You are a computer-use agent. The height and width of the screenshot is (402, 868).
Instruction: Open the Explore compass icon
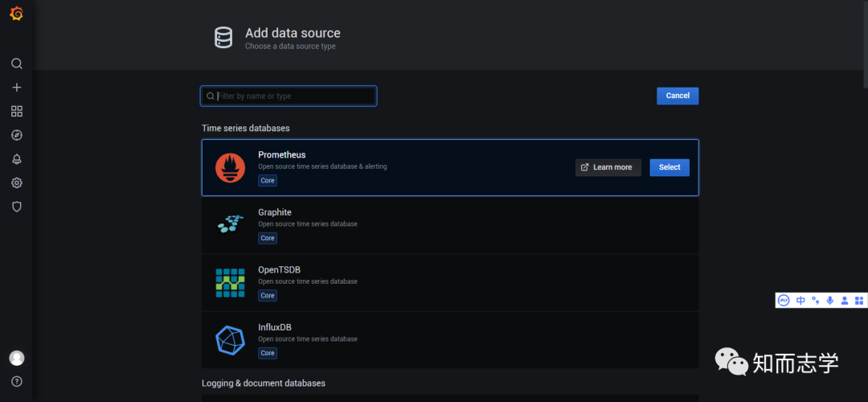(x=16, y=135)
